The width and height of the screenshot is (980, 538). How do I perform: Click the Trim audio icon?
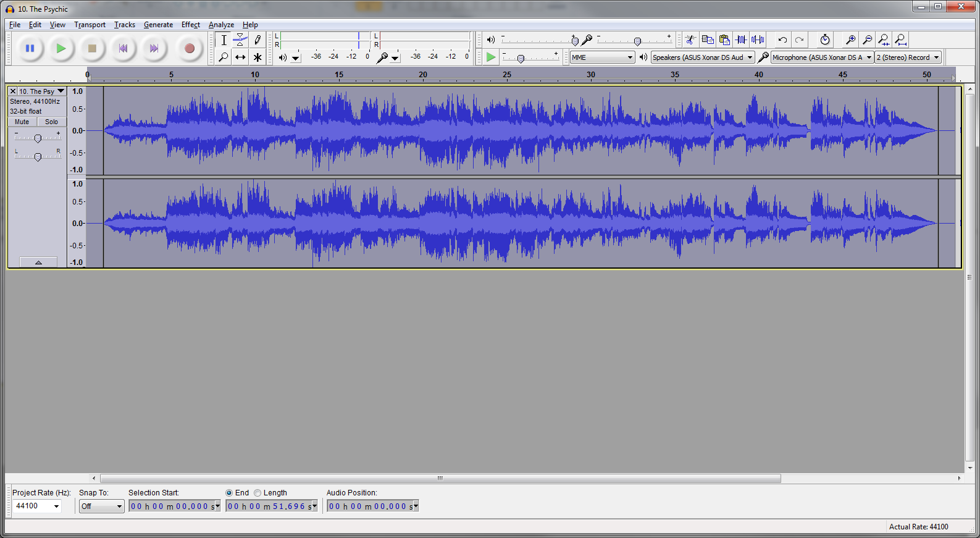(741, 40)
